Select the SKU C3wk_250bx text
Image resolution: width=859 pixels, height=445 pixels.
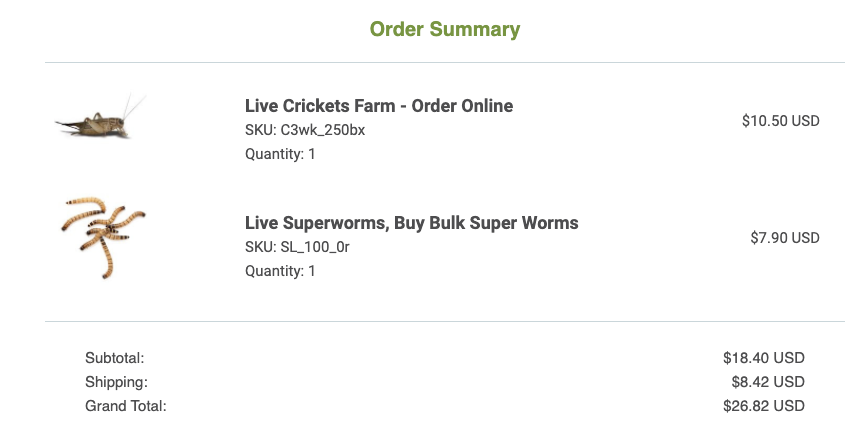tap(305, 130)
